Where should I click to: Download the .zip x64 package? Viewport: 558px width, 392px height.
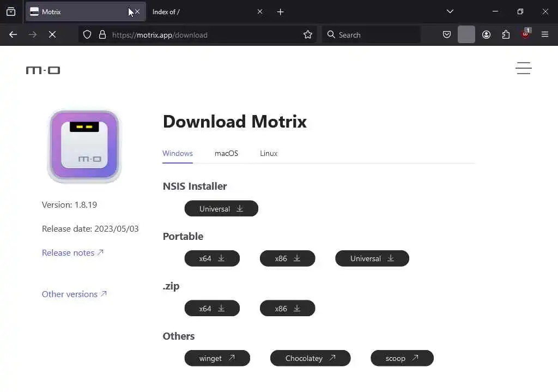(x=212, y=309)
